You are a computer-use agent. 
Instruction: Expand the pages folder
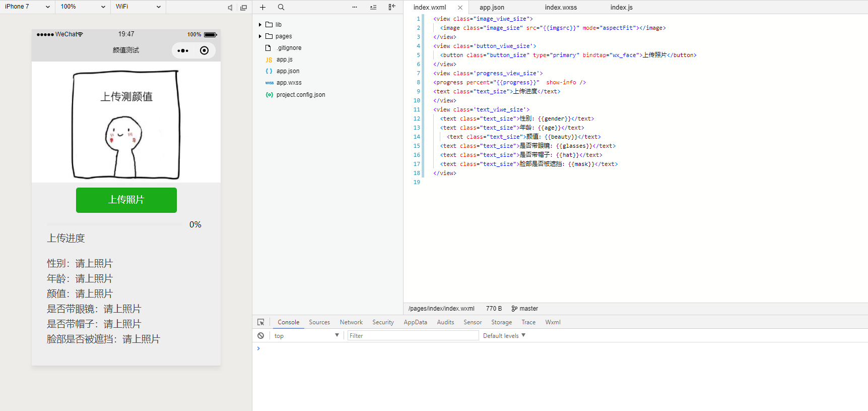(260, 36)
